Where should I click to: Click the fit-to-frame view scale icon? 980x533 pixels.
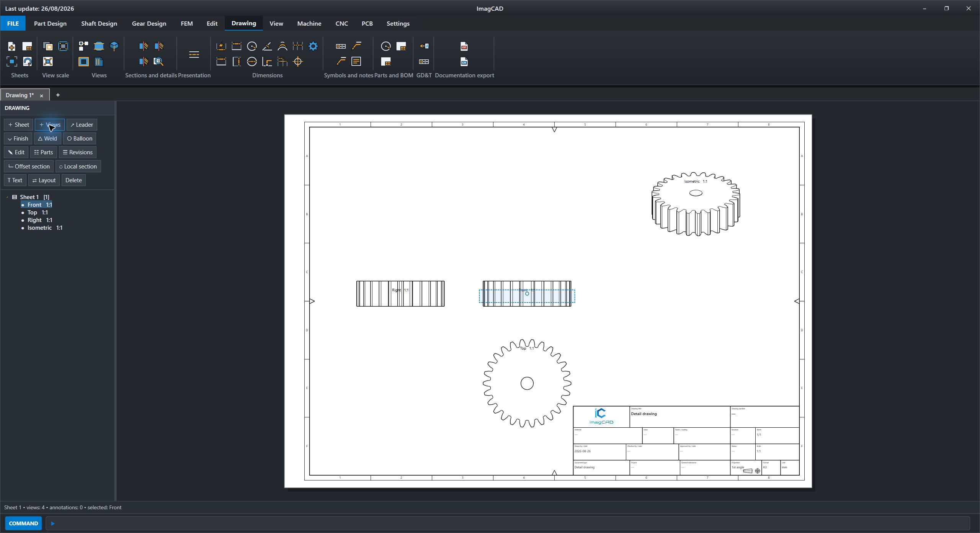point(63,46)
